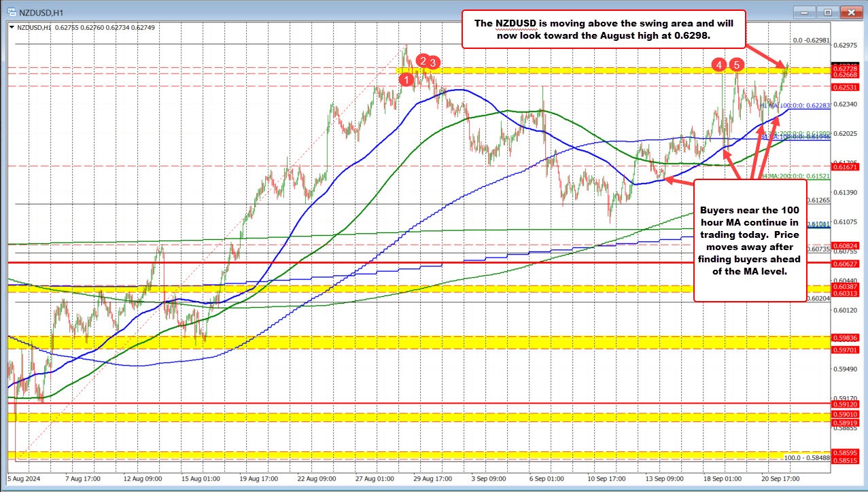This screenshot has height=492, width=868.
Task: Select red numbered marker 2 near August highs
Action: [x=421, y=61]
